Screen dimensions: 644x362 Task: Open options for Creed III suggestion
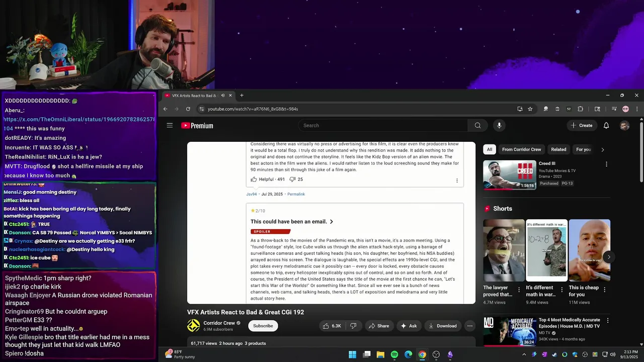[x=606, y=164]
